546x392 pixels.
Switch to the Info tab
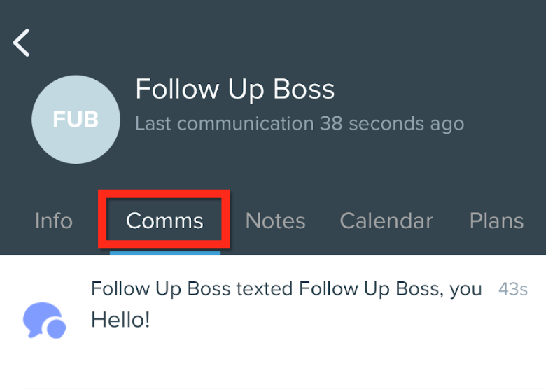(x=54, y=220)
